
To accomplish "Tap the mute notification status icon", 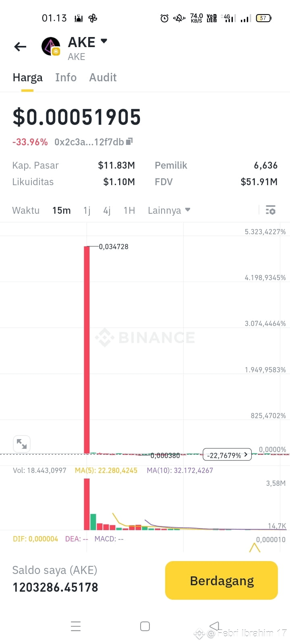I will [178, 18].
